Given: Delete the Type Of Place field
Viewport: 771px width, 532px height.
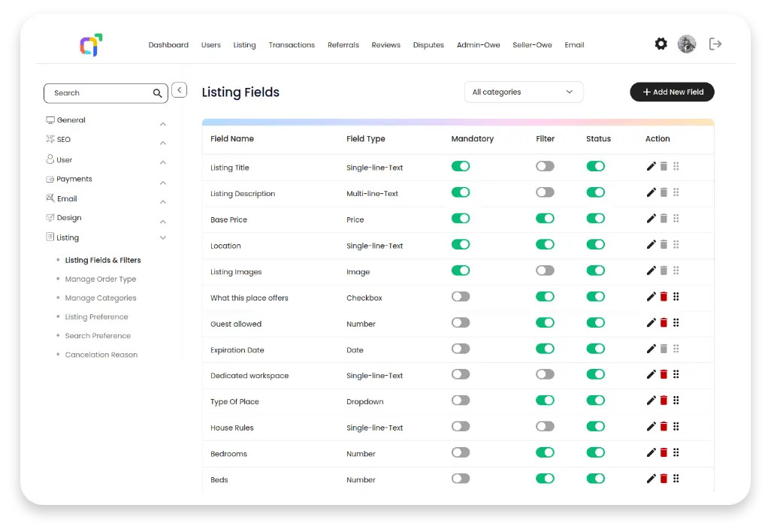Looking at the screenshot, I should [664, 401].
